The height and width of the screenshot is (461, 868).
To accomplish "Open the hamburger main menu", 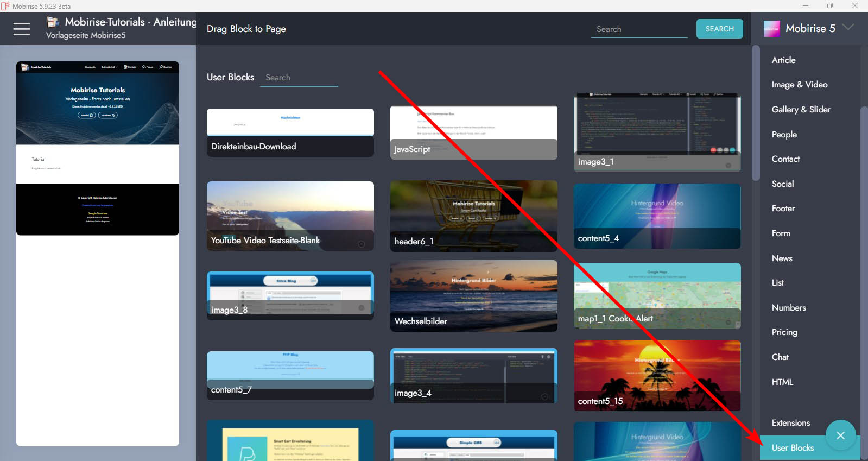I will pos(22,29).
